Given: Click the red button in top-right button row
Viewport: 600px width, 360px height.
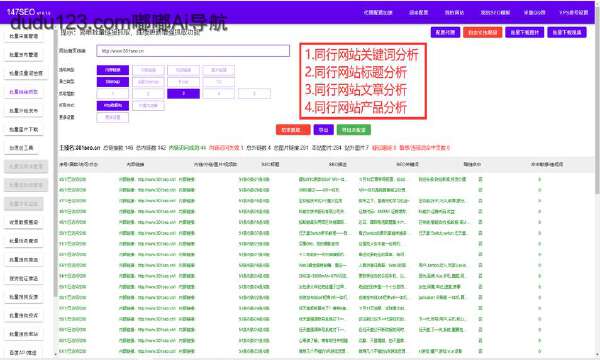Looking at the screenshot, I should coord(483,33).
